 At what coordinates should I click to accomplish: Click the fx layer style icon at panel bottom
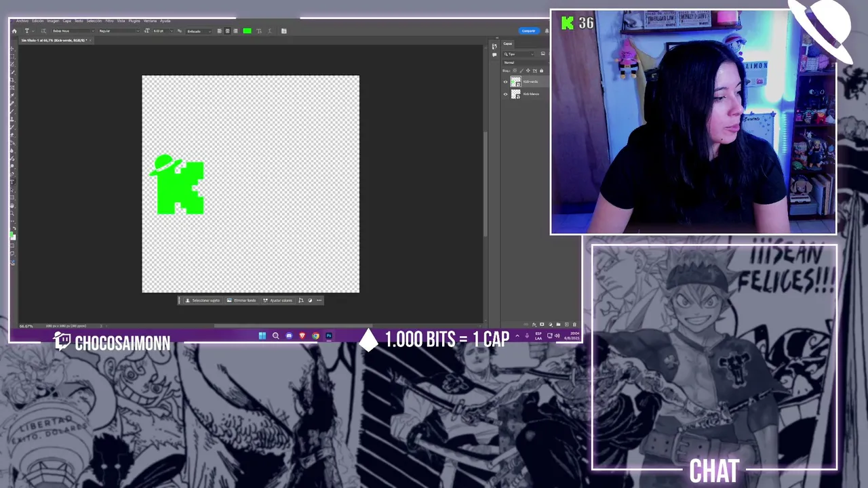(x=534, y=325)
